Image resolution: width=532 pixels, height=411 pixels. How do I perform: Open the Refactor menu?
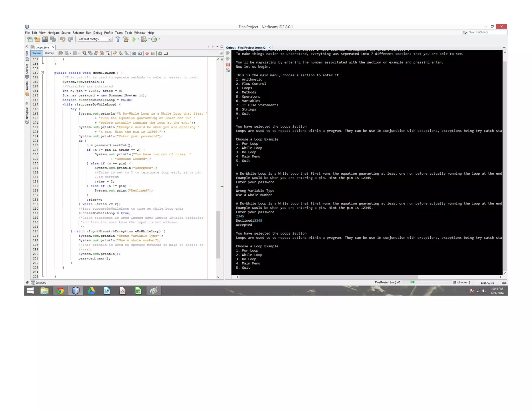78,33
